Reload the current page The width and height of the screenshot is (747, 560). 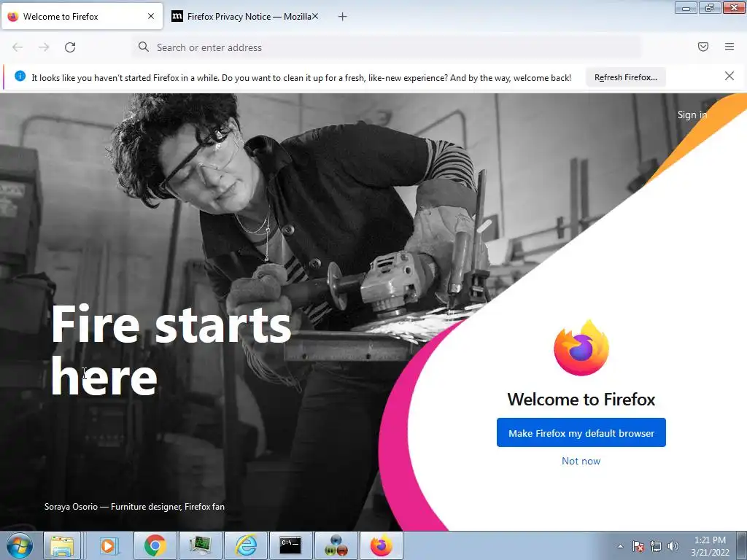point(70,47)
